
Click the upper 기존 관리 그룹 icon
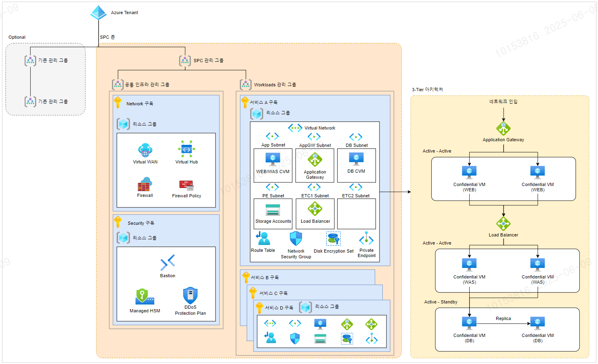tap(30, 61)
